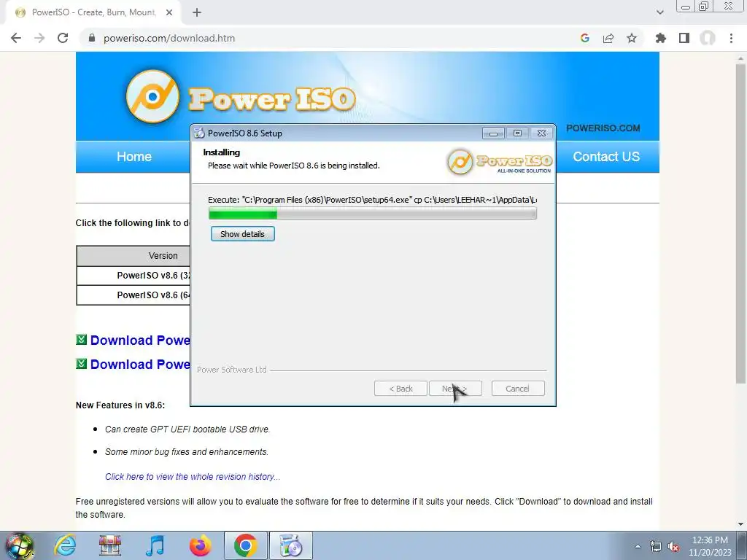The image size is (747, 560).
Task: Click the page vertical scrollbar
Action: (x=740, y=224)
